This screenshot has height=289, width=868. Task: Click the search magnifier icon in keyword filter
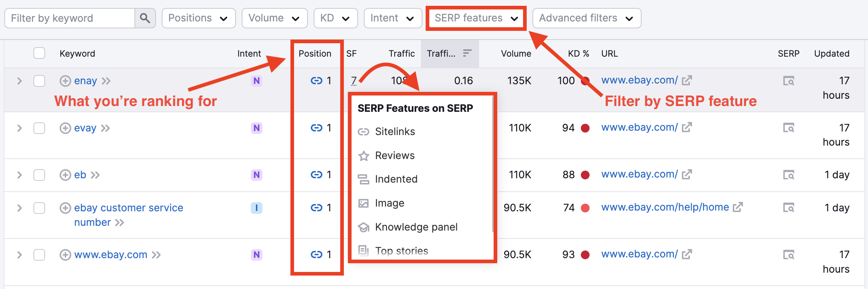[145, 18]
